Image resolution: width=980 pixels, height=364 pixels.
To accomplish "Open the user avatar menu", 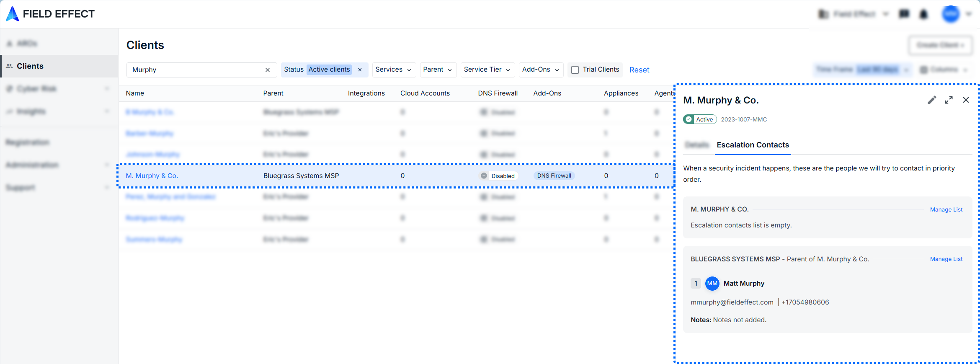I will pyautogui.click(x=951, y=14).
